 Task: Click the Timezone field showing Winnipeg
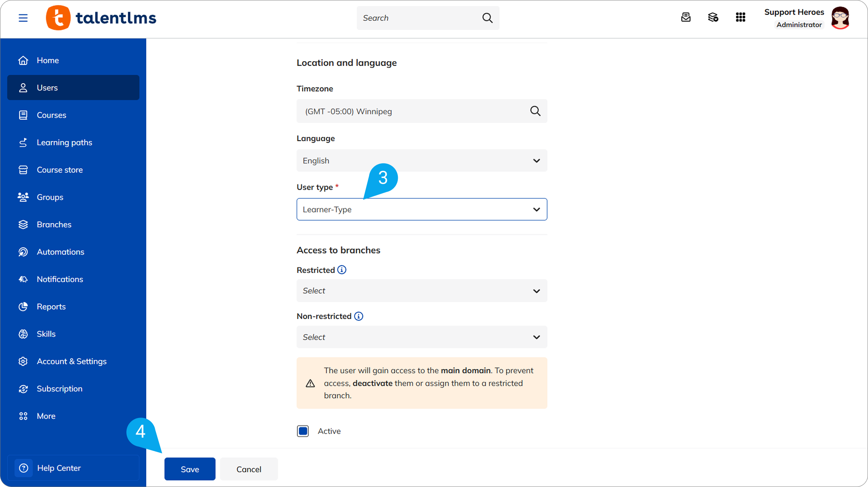422,111
